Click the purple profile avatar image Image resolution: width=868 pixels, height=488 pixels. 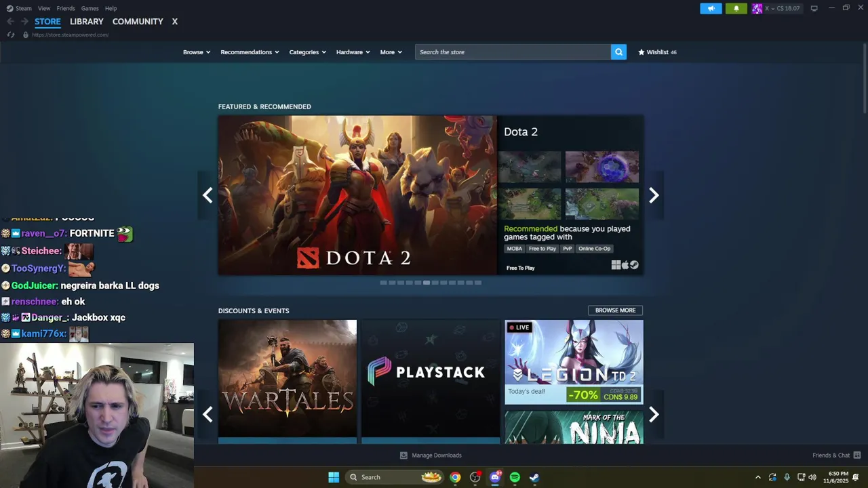pyautogui.click(x=757, y=8)
